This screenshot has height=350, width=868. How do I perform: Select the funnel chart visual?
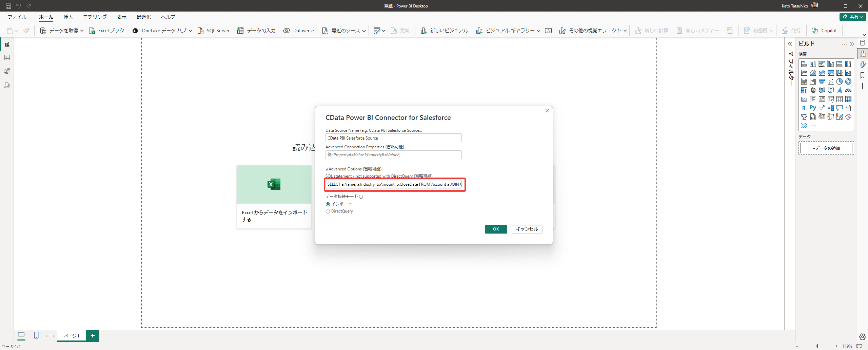(x=822, y=81)
